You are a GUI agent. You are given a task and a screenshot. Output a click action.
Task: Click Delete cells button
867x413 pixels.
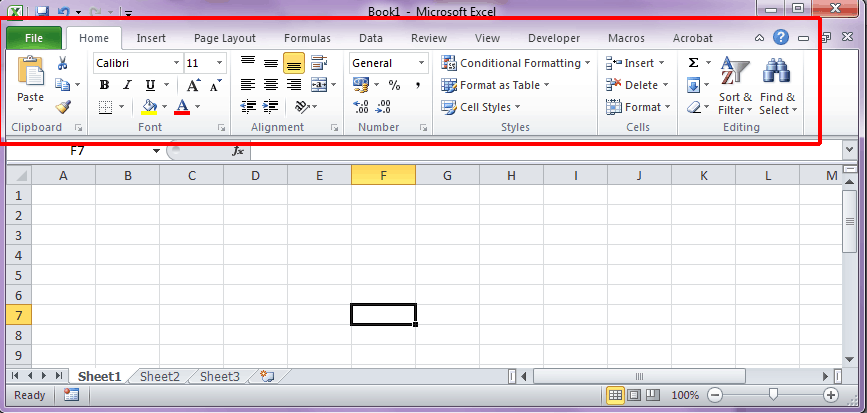(x=637, y=85)
